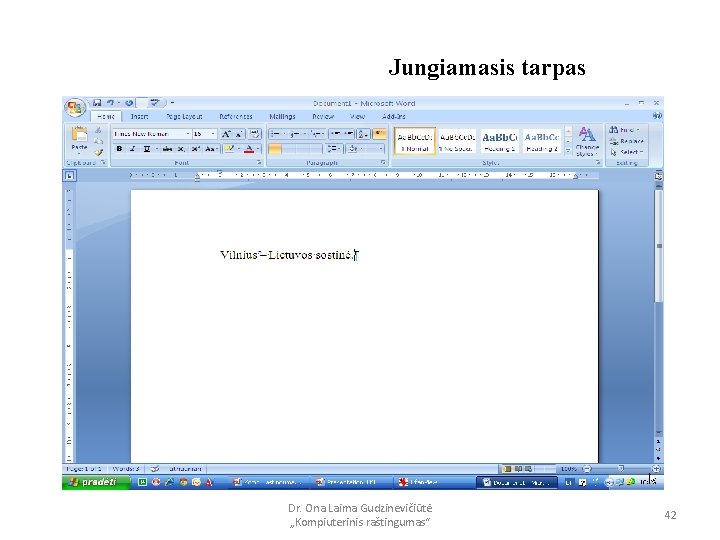Click proofing check icon in status bar
720x540 pixels.
155,469
